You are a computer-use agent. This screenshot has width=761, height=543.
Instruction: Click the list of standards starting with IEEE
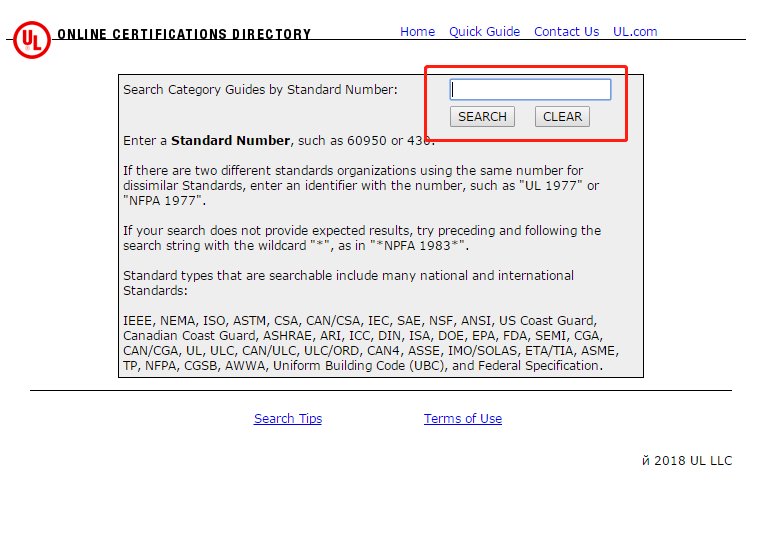tap(370, 343)
